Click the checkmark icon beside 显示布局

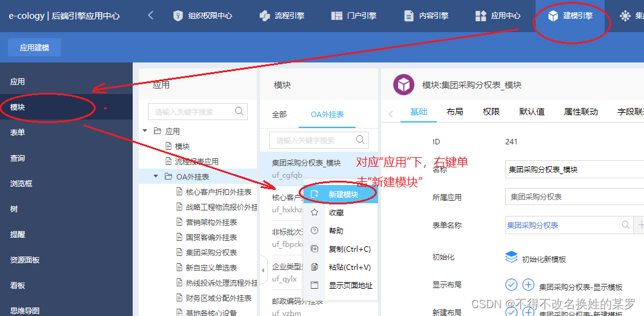click(x=511, y=284)
